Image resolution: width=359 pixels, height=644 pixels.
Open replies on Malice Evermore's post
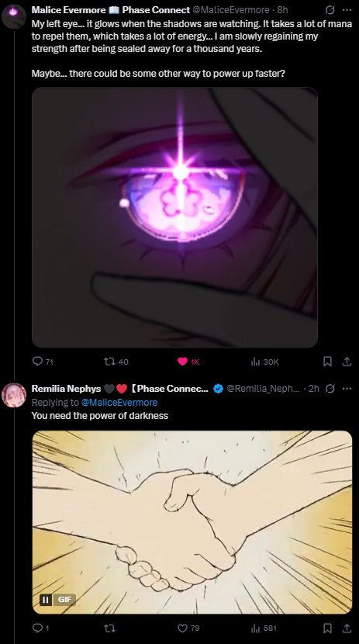(43, 362)
